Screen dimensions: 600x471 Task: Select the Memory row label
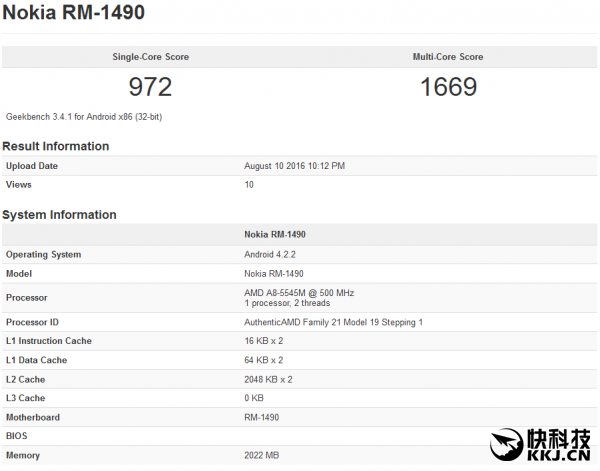(23, 455)
